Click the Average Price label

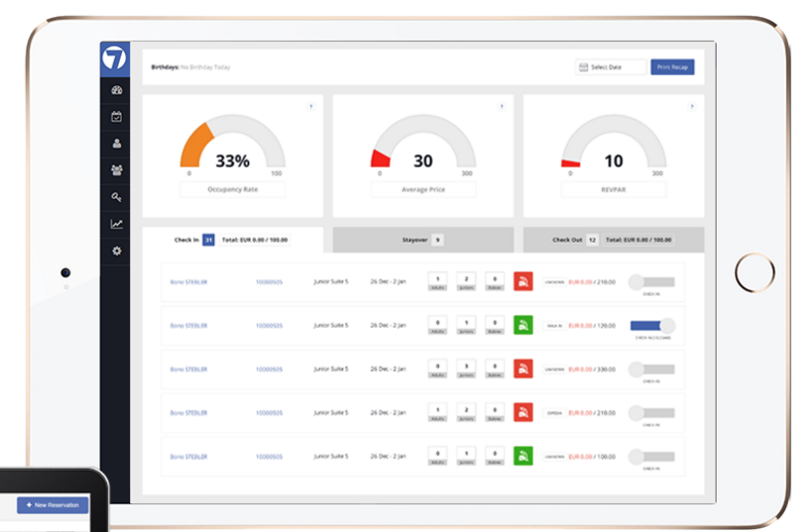[423, 189]
